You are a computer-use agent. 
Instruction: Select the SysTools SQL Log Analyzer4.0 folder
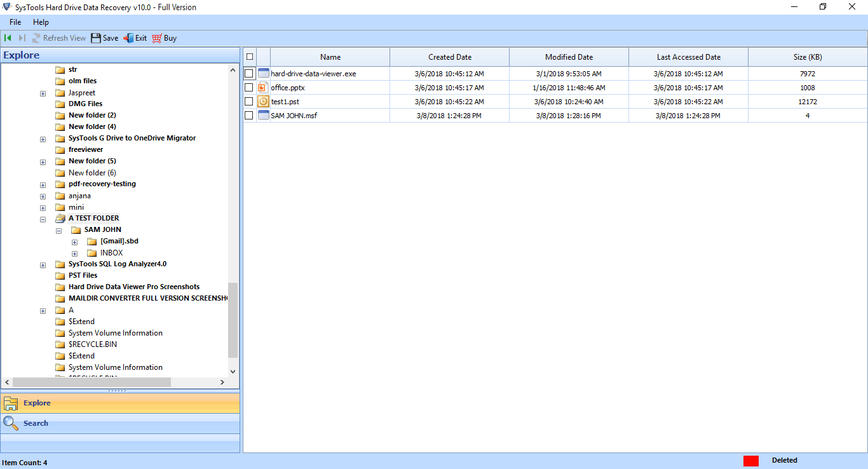tap(118, 264)
